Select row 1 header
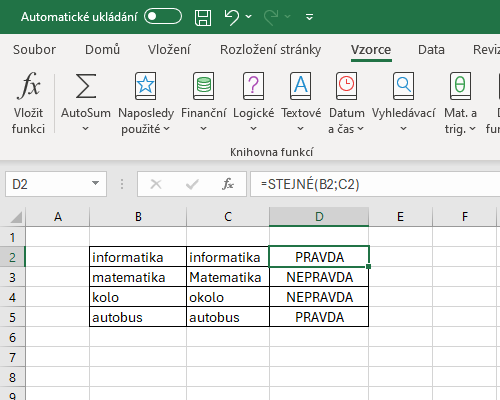The width and height of the screenshot is (500, 400). pyautogui.click(x=12, y=237)
